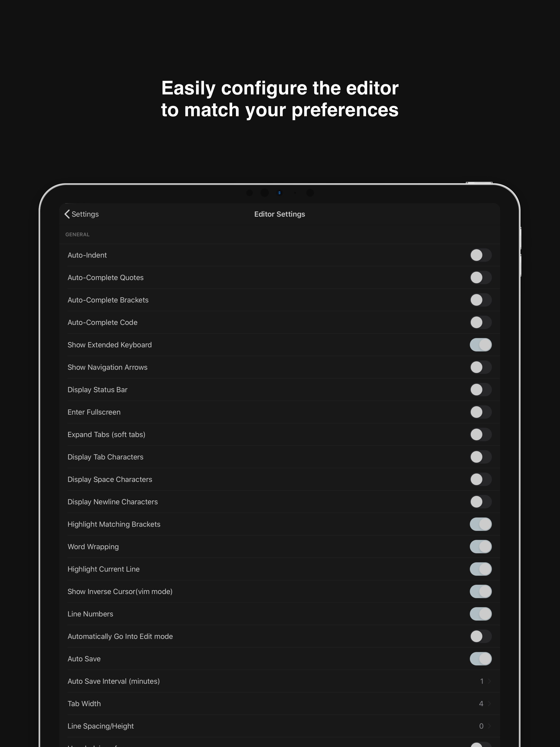Viewport: 560px width, 747px height.
Task: Enable Expand Tabs soft tabs setting
Action: pyautogui.click(x=481, y=435)
